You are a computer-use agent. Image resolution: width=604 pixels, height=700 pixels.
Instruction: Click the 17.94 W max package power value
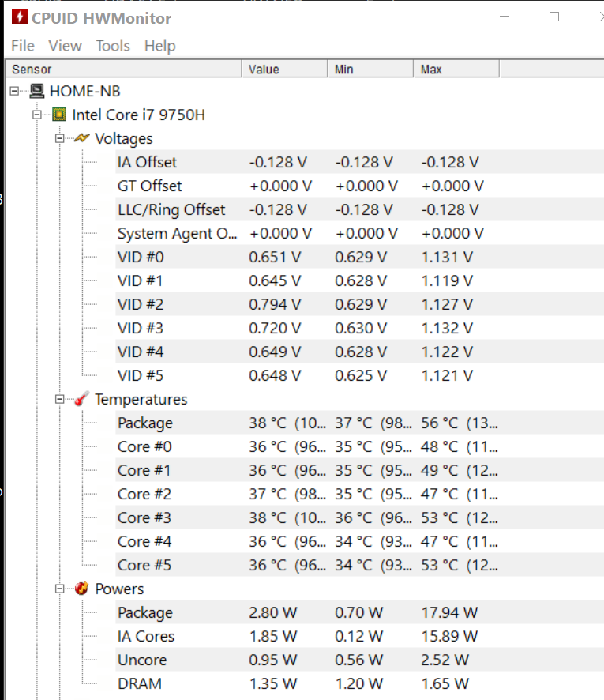pyautogui.click(x=450, y=612)
